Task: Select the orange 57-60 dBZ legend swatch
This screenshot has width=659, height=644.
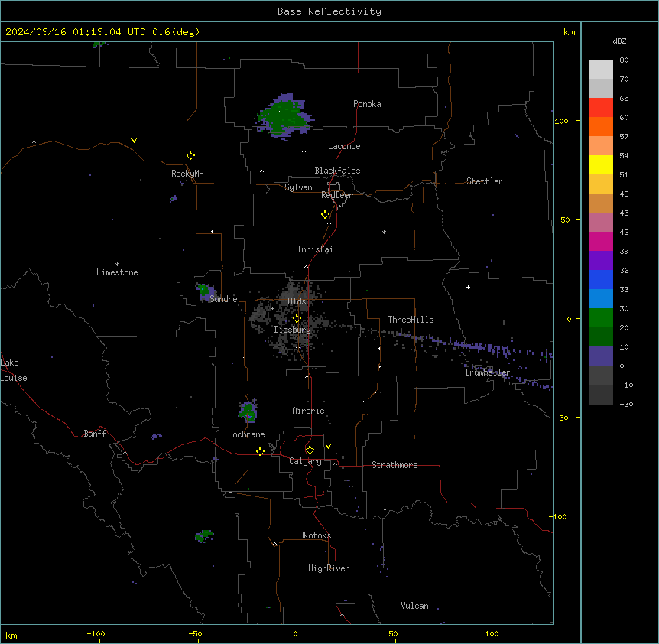Action: tap(601, 126)
